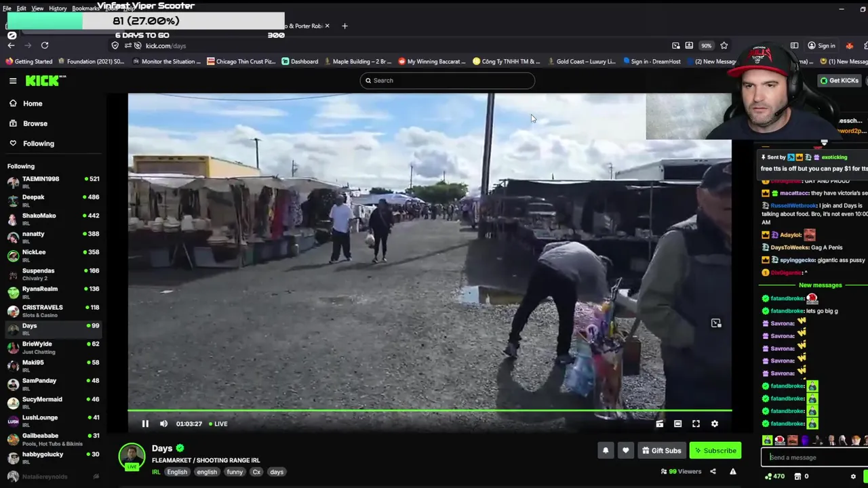Close the Porter Robinson browser tab
Viewport: 868px width, 488px height.
click(327, 26)
